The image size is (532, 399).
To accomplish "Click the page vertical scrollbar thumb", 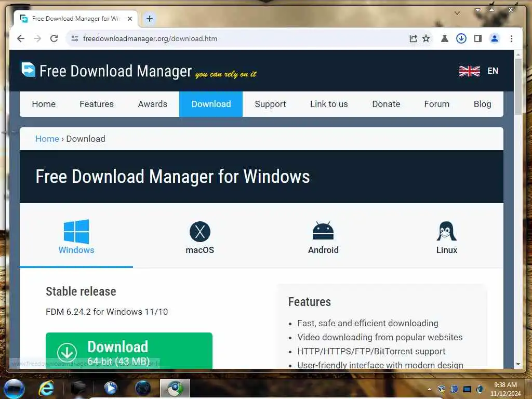I will [x=518, y=87].
